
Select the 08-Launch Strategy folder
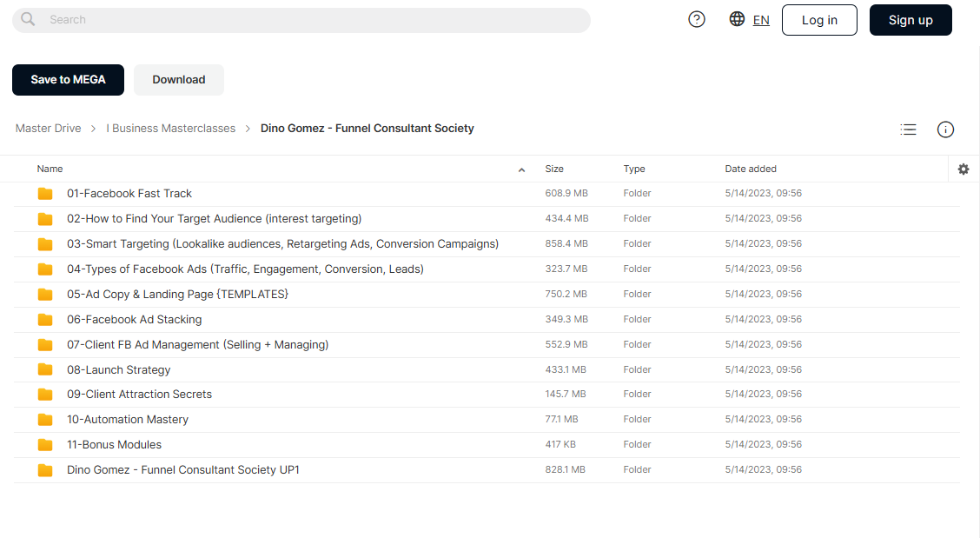click(119, 369)
